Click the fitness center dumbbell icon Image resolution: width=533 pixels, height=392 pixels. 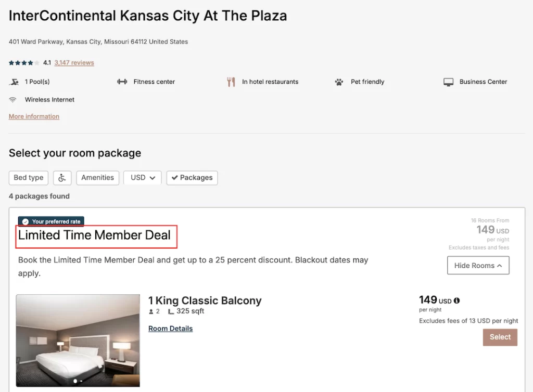coord(122,82)
